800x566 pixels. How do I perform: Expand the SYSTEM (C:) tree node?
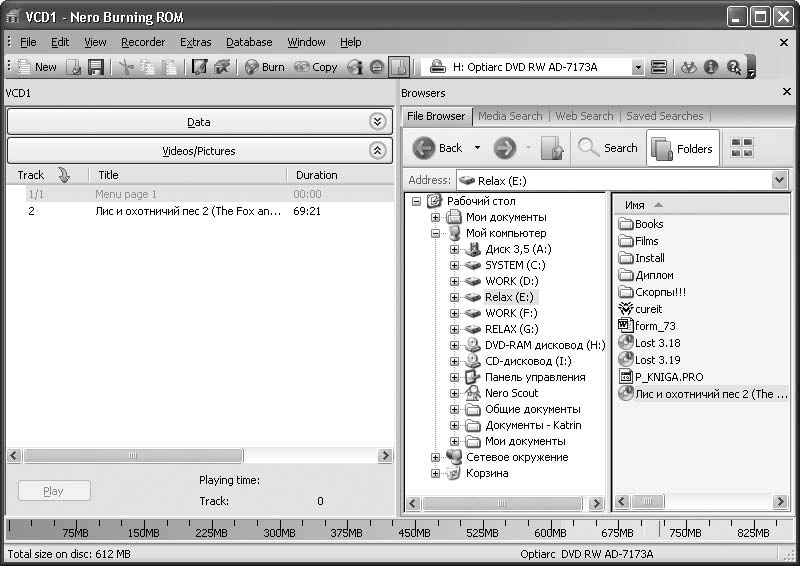pos(454,265)
